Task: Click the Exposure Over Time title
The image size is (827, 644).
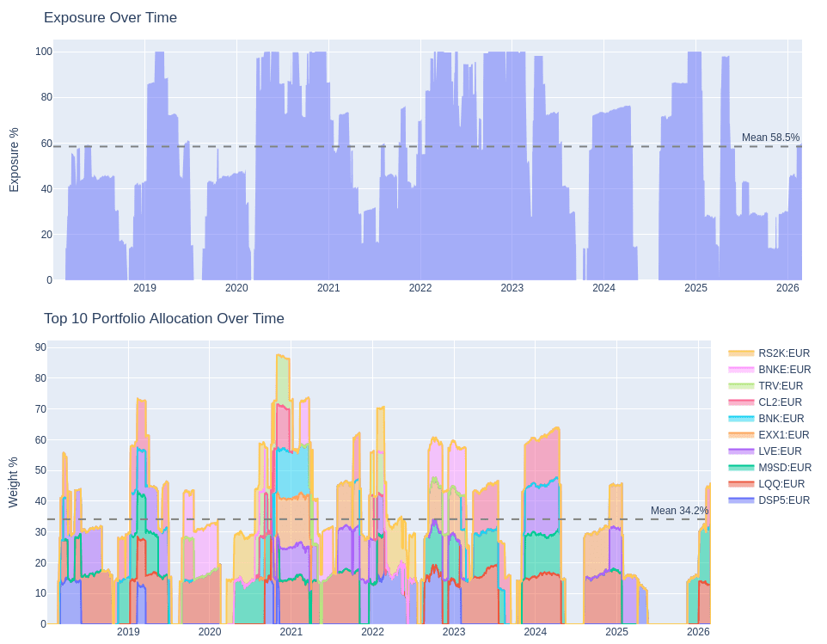Action: (x=110, y=17)
